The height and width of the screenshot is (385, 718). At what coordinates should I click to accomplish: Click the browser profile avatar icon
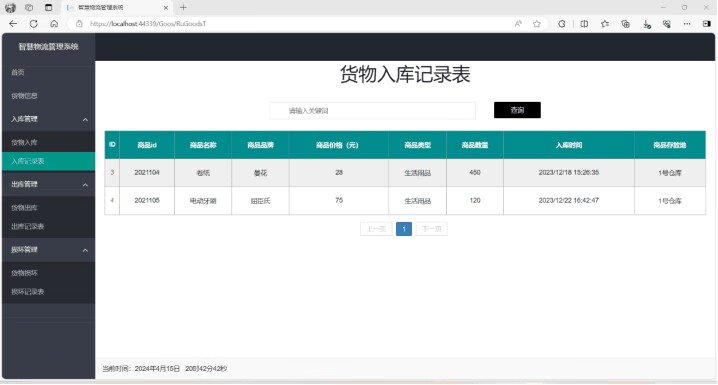tap(10, 8)
